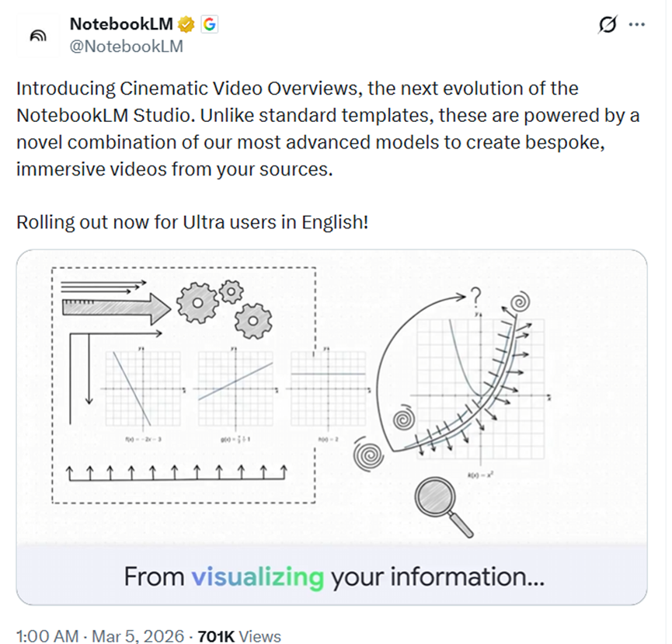
Task: Click the NotebookLM profile avatar icon
Action: click(x=37, y=36)
